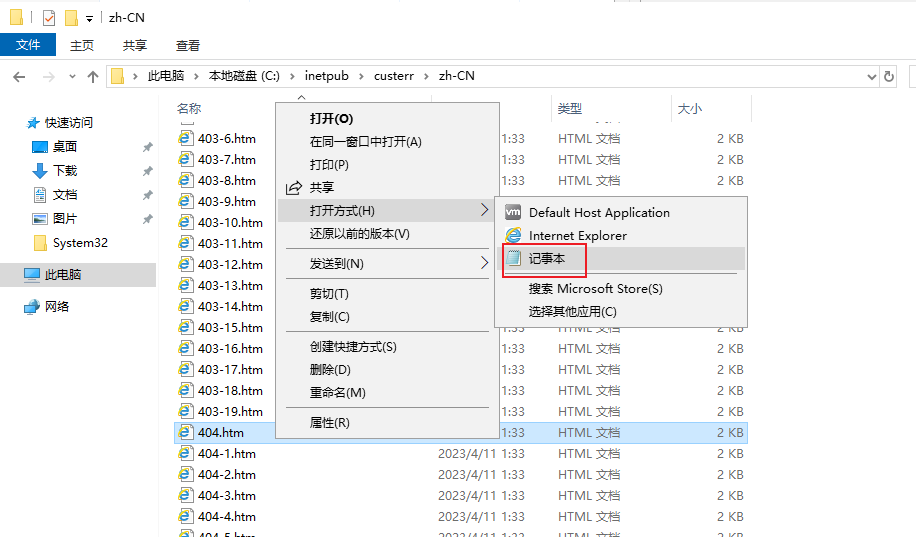Click Search Microsoft Store option

[x=595, y=289]
